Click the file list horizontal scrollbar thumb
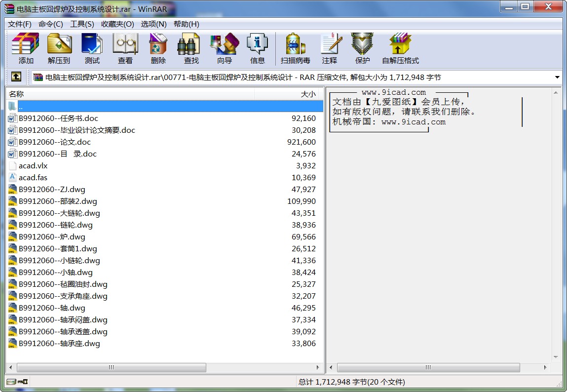The width and height of the screenshot is (567, 392). click(x=112, y=367)
